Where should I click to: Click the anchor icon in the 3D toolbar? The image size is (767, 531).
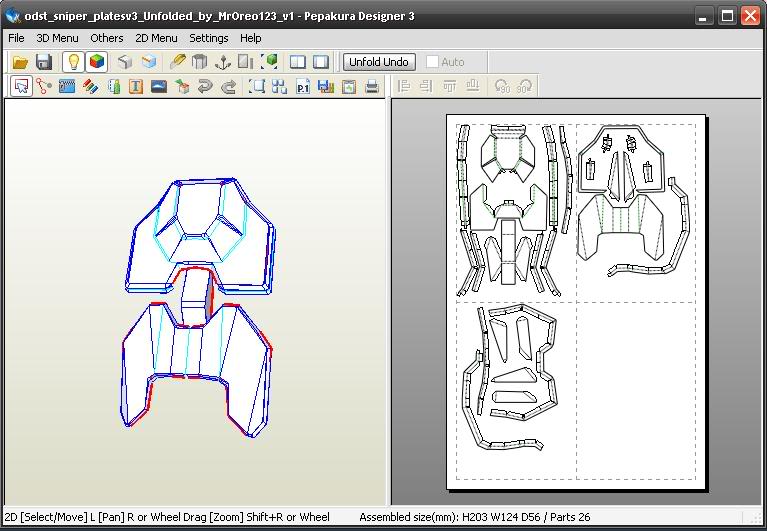click(x=223, y=62)
